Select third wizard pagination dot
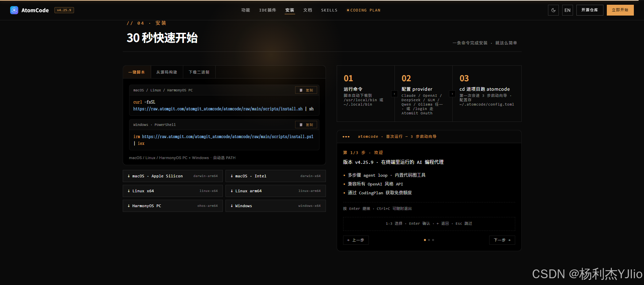 coord(433,240)
